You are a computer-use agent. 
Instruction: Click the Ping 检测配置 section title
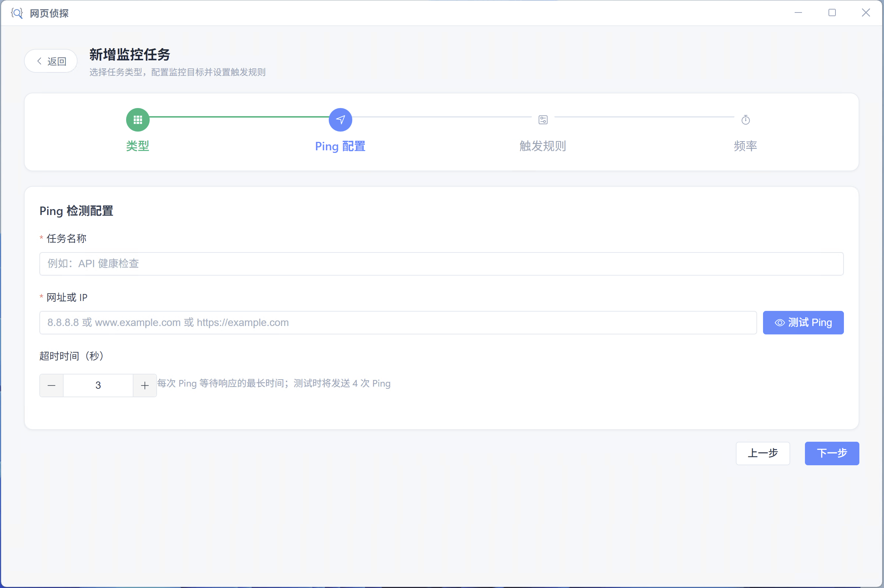tap(76, 211)
